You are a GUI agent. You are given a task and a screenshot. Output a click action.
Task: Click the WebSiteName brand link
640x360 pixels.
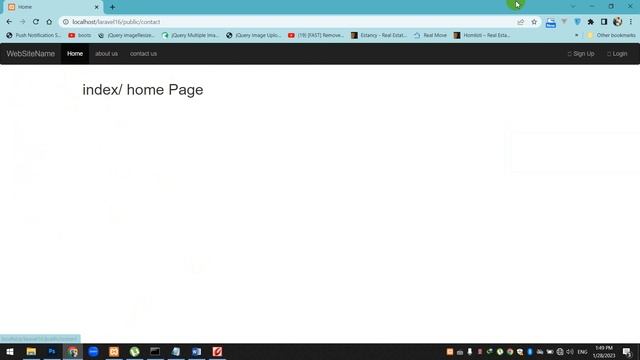coord(31,53)
